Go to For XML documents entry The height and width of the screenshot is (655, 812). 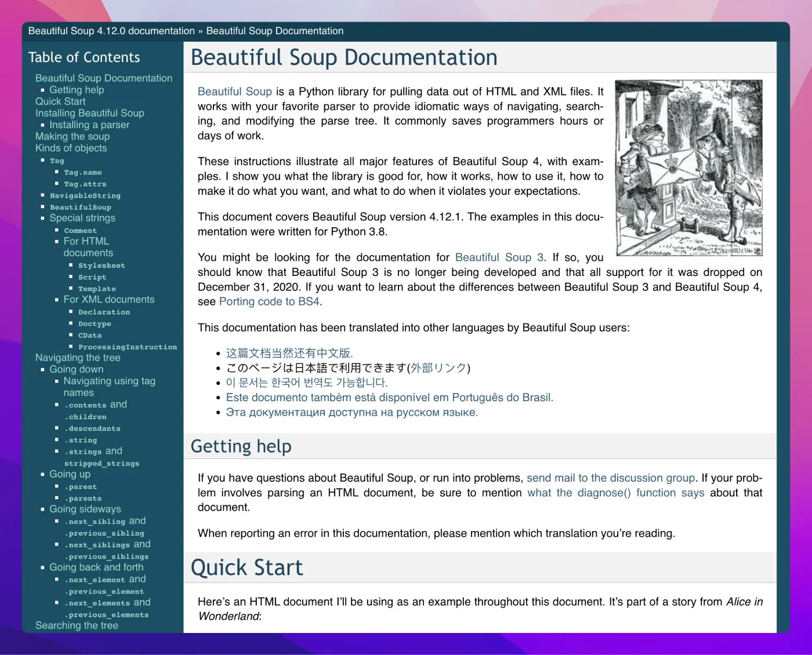pyautogui.click(x=109, y=300)
